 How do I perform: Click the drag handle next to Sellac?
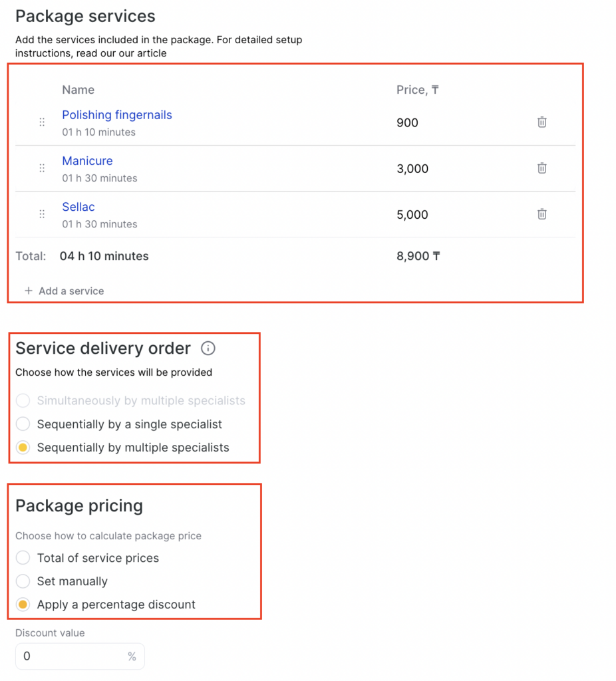tap(42, 214)
